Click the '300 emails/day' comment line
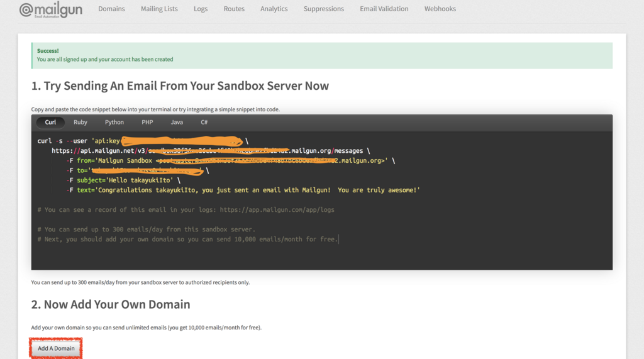Viewport: 644px width, 359px height. [146, 229]
